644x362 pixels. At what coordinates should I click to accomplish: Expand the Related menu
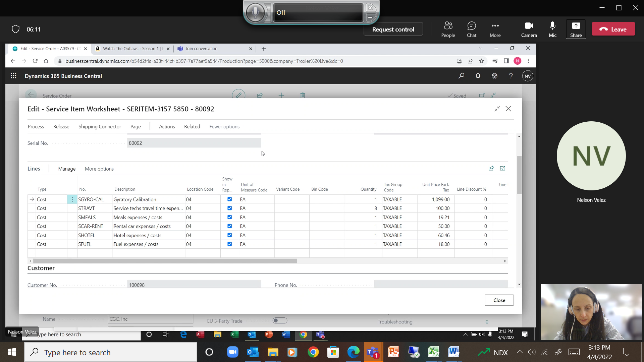coord(192,127)
